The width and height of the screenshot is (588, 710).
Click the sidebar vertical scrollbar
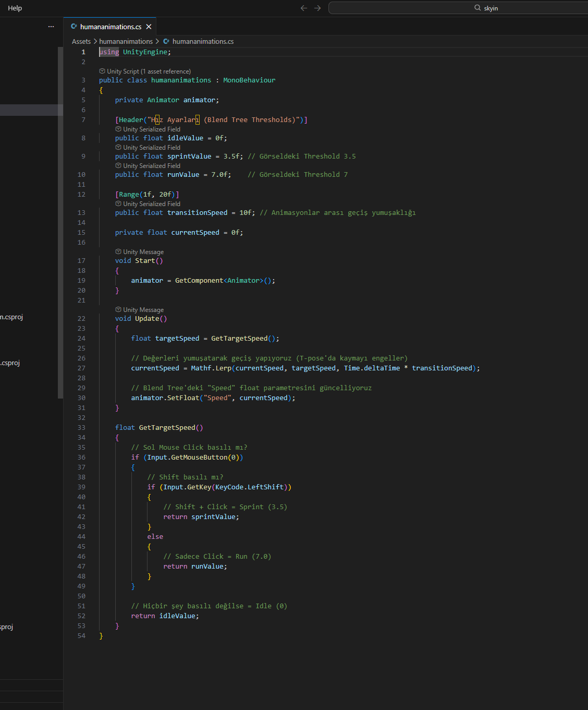[x=60, y=223]
